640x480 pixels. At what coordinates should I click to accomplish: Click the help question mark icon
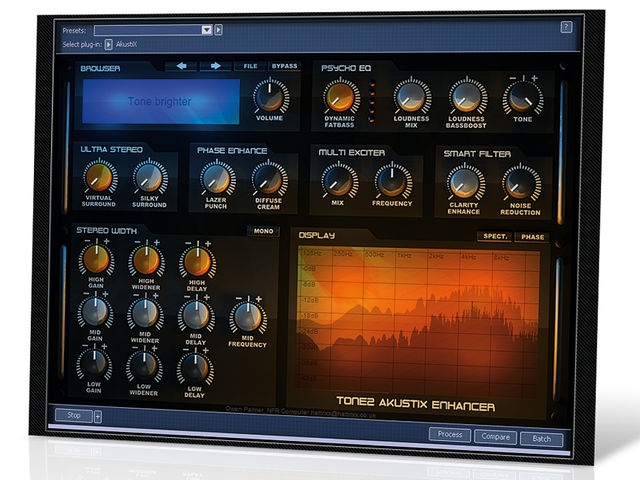(x=566, y=27)
